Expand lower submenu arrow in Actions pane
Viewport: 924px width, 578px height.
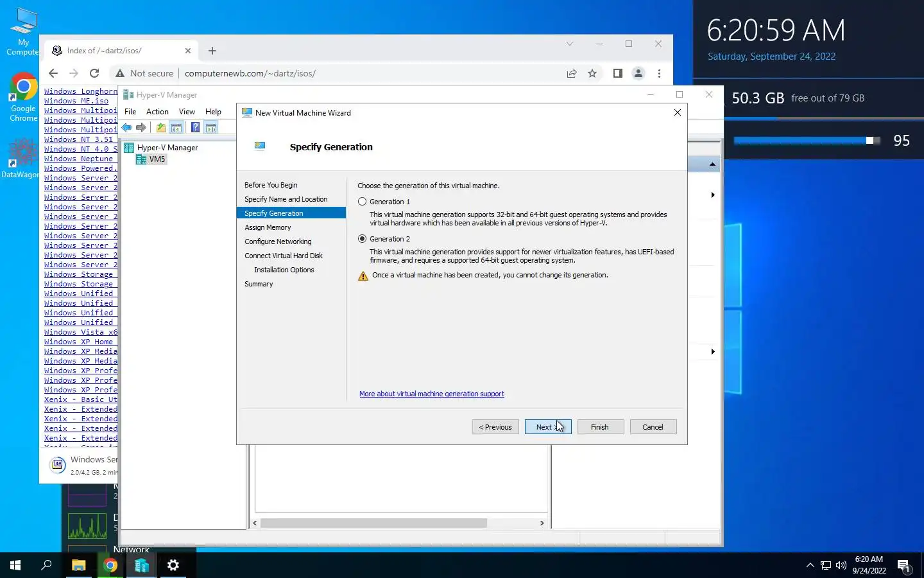tap(713, 351)
